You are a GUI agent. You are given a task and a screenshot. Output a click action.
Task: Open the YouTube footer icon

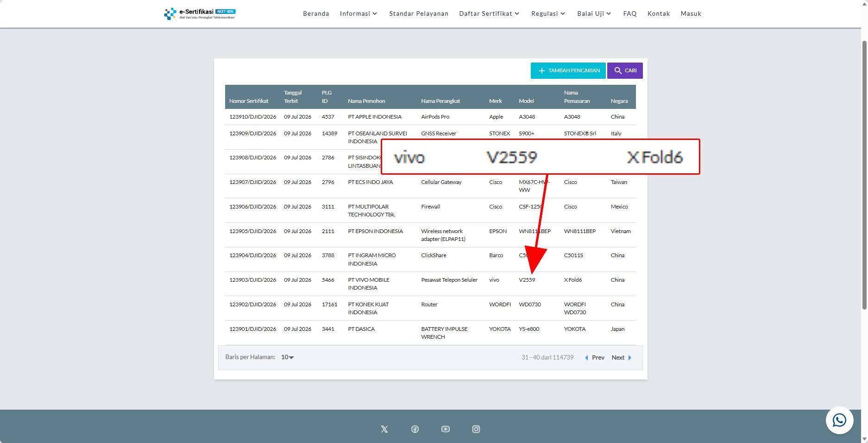(x=446, y=429)
